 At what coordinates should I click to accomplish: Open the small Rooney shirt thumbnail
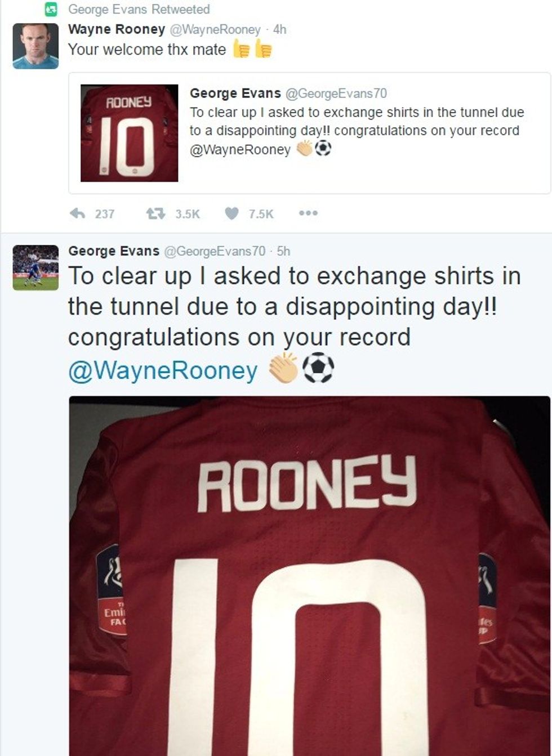(129, 133)
